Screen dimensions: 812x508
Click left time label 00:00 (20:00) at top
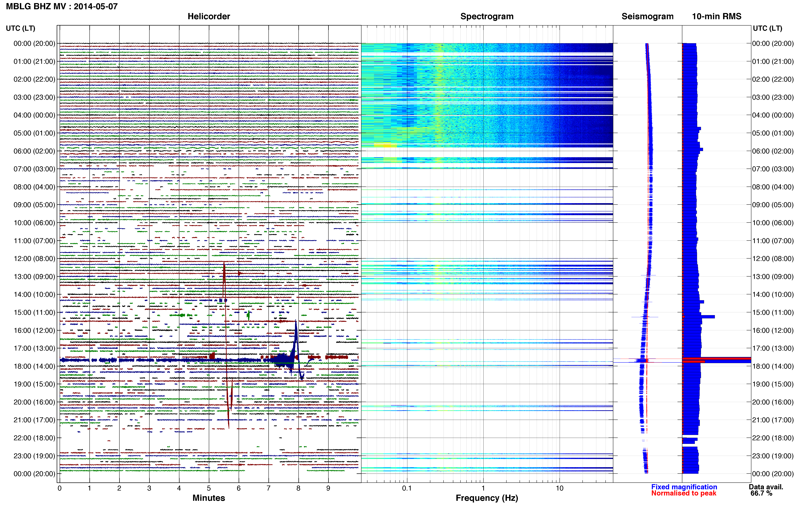[34, 43]
